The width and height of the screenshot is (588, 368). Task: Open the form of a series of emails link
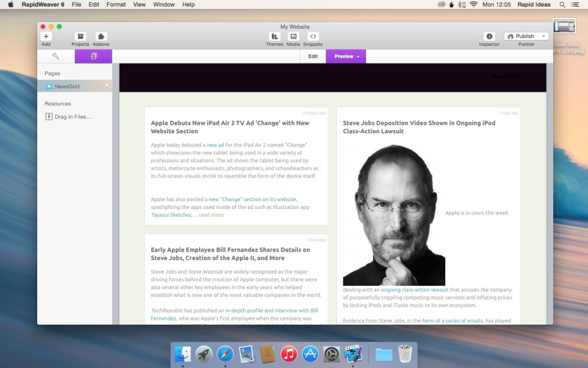452,321
